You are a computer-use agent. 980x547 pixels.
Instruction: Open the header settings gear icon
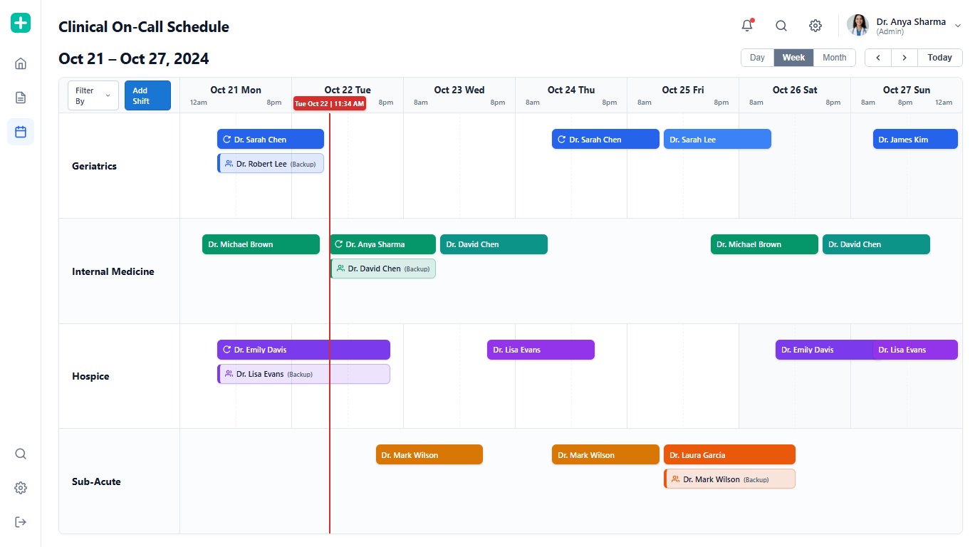815,26
